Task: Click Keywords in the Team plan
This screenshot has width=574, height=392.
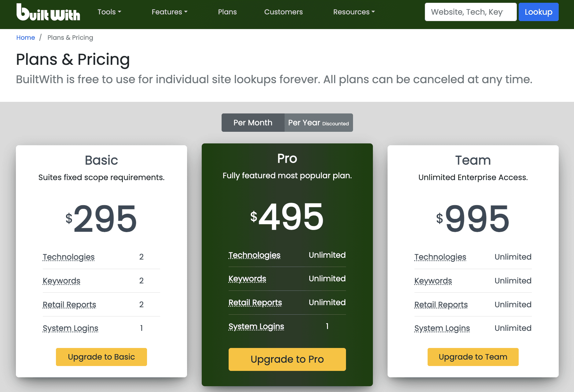Action: [x=433, y=281]
